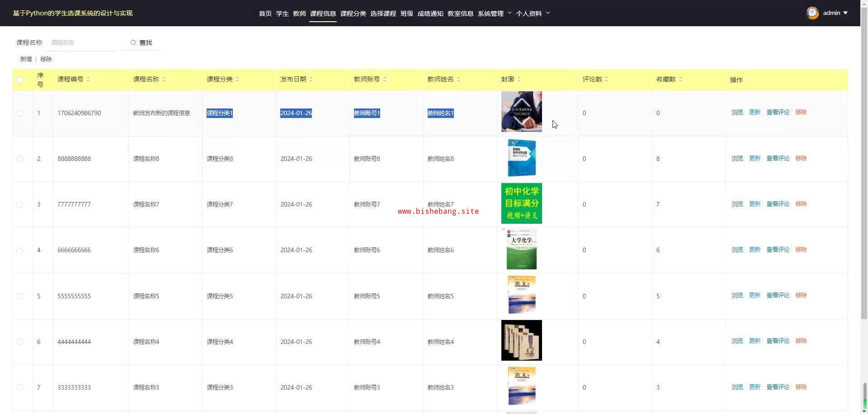Screen dimensions: 868x414
Task: Toggle the select-all header checkbox
Action: (x=19, y=80)
